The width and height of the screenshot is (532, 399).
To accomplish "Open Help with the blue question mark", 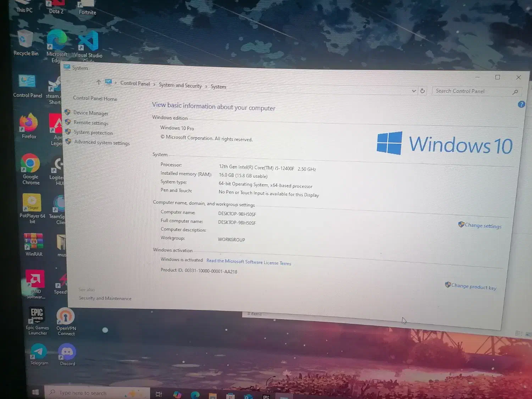I will (x=521, y=104).
